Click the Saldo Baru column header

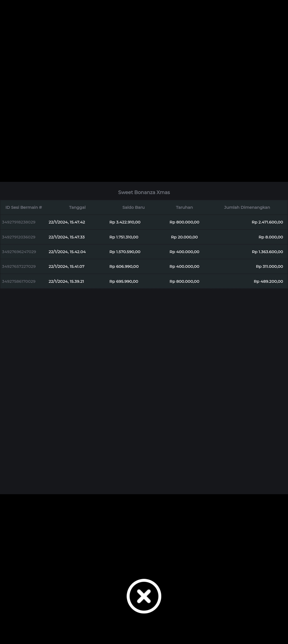[133, 207]
